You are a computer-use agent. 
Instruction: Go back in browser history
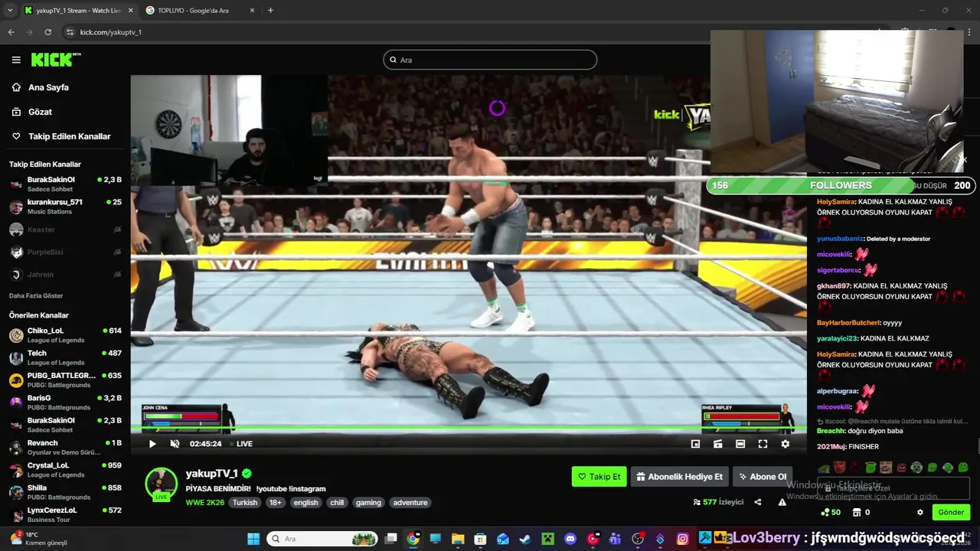tap(11, 32)
